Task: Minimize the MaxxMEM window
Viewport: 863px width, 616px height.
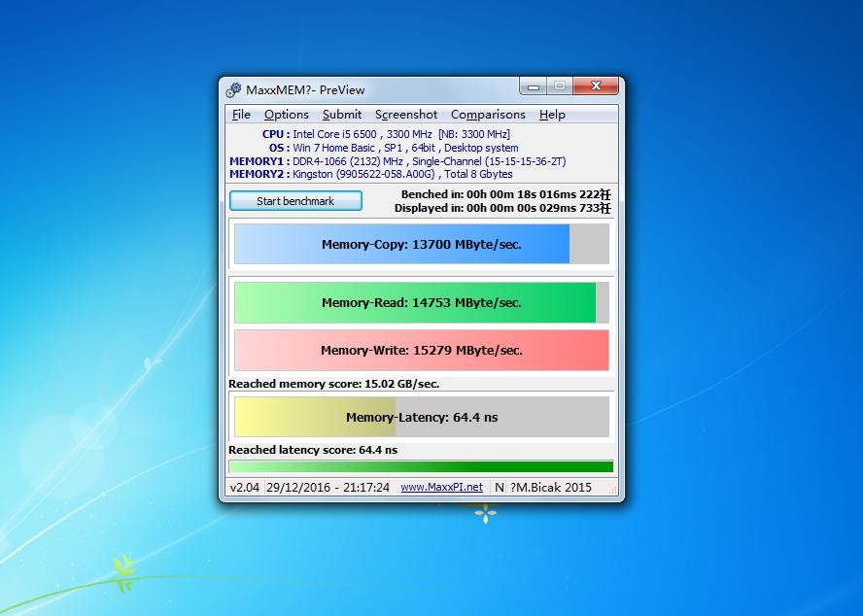Action: (533, 86)
